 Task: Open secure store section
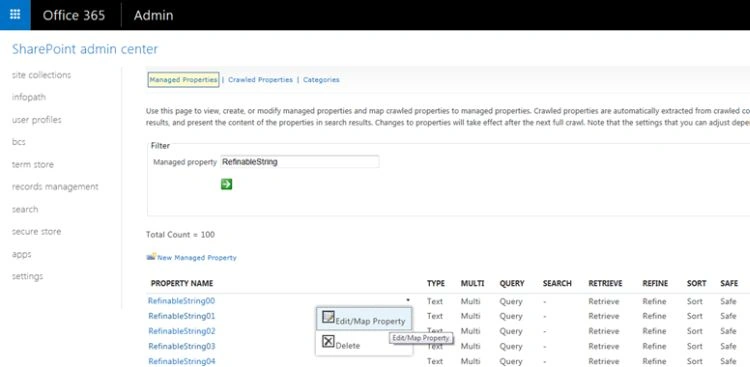click(36, 232)
